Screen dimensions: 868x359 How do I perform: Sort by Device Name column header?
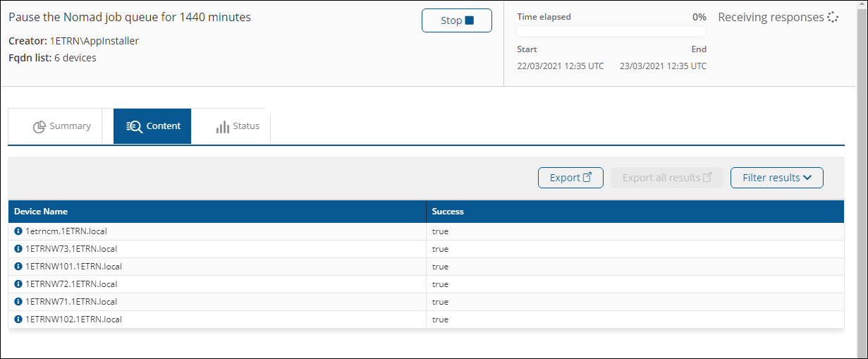(x=41, y=212)
